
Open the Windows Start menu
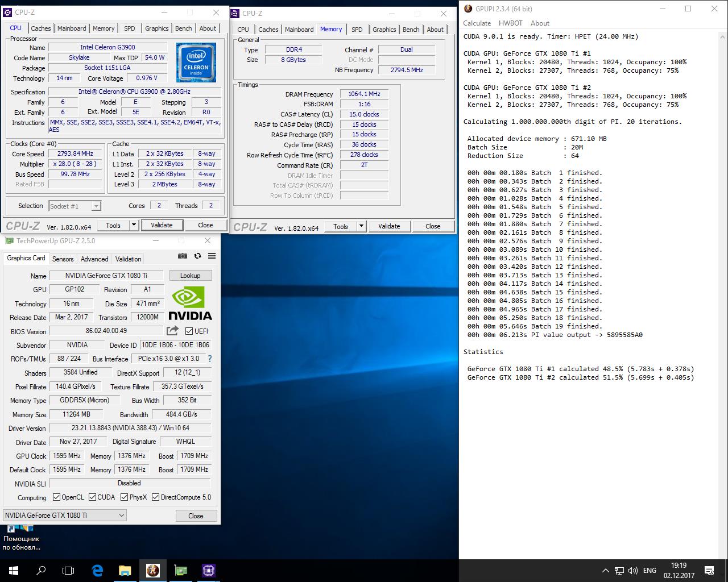tap(14, 571)
